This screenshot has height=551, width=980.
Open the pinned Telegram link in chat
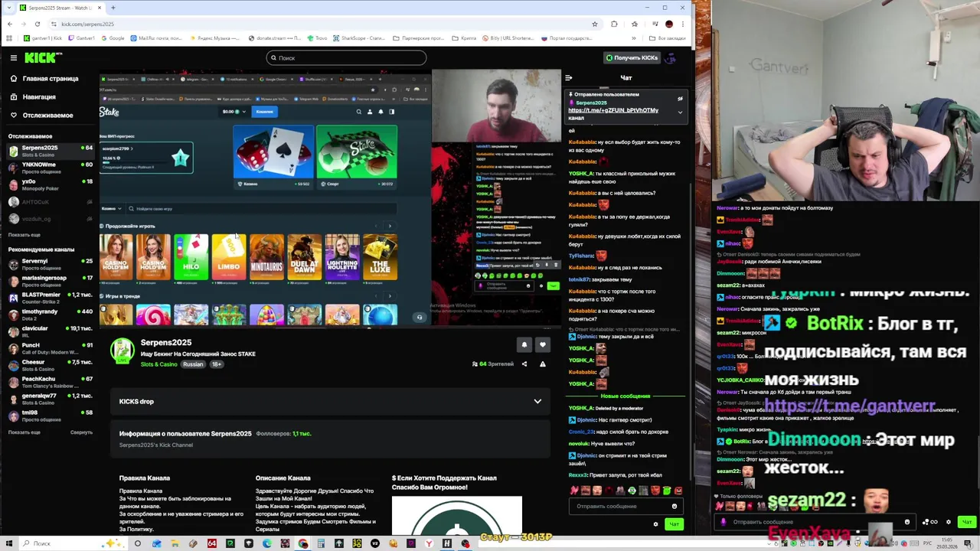[612, 110]
